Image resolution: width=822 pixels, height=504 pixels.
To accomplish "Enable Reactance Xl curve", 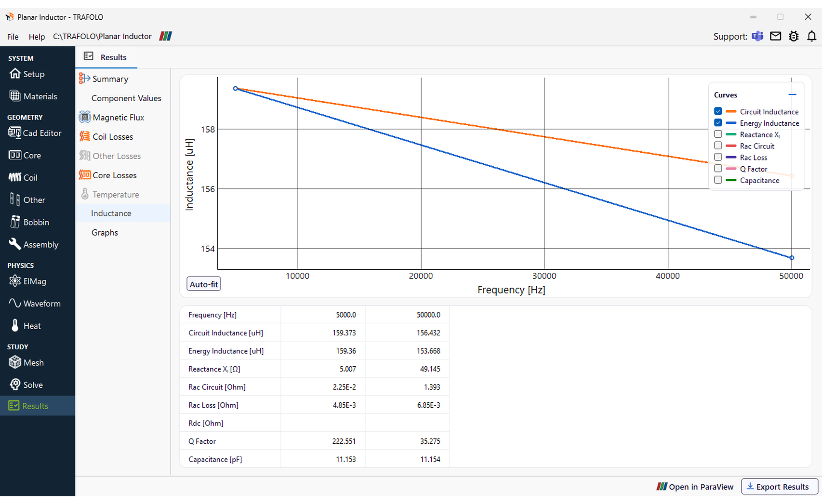I will click(718, 134).
